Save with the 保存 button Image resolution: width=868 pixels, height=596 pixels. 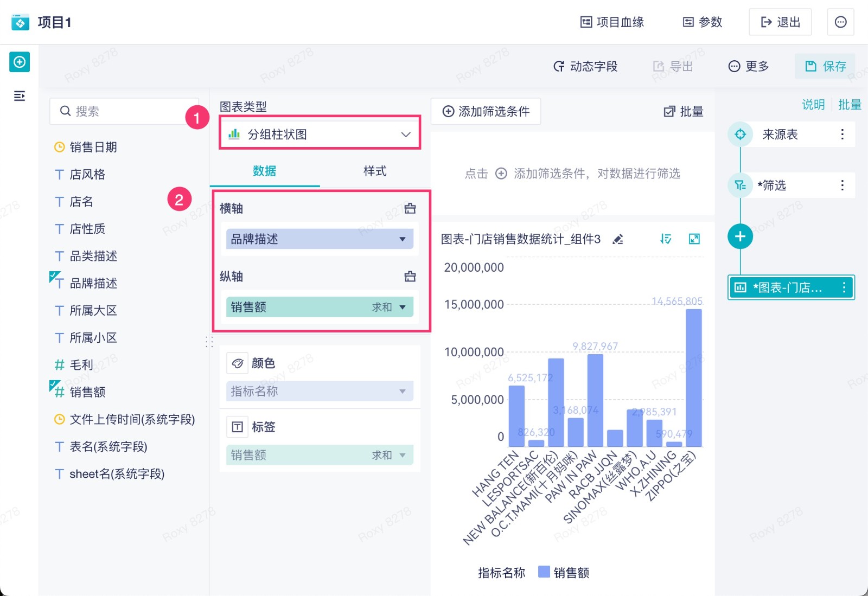[825, 66]
